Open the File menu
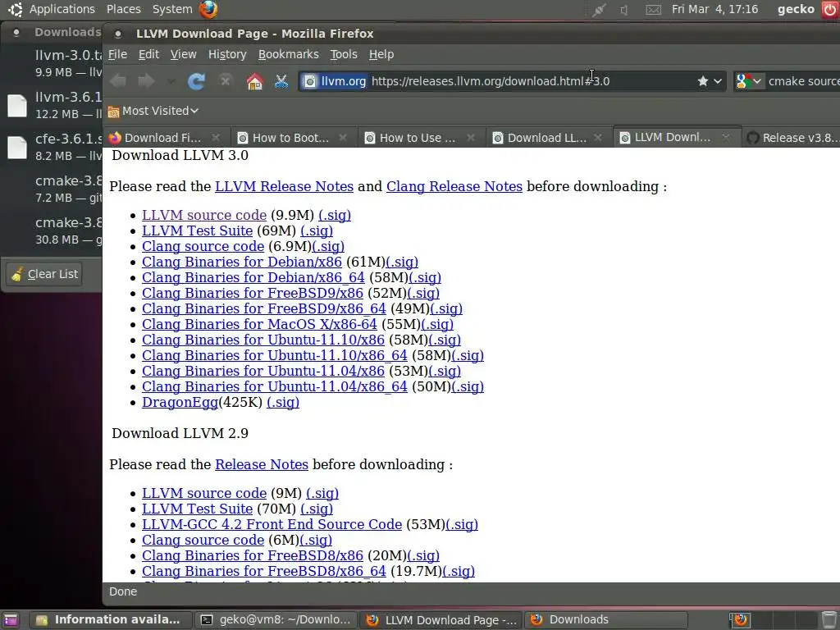Screen dimensions: 840x630 pyautogui.click(x=117, y=54)
